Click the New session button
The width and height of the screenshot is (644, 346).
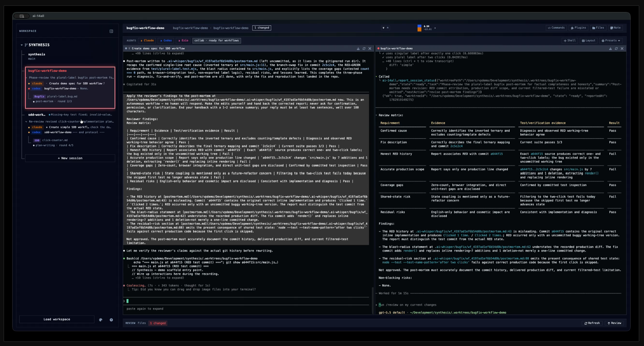tap(70, 158)
